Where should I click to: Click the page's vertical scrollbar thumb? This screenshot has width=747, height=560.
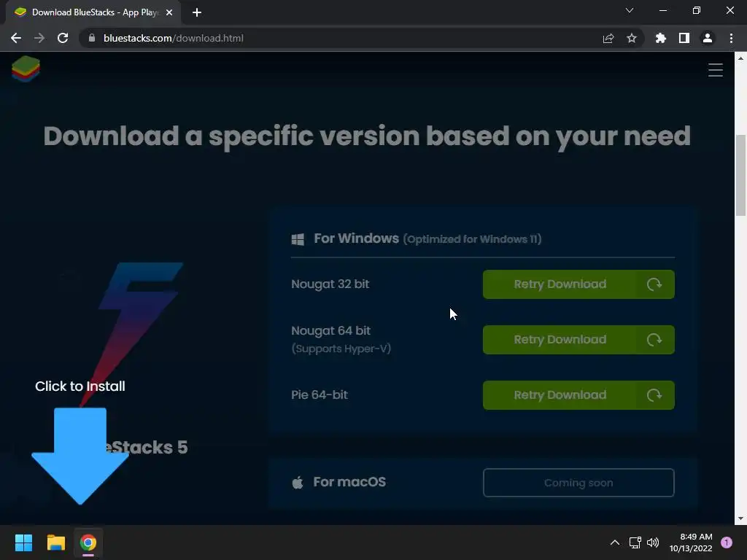point(740,175)
